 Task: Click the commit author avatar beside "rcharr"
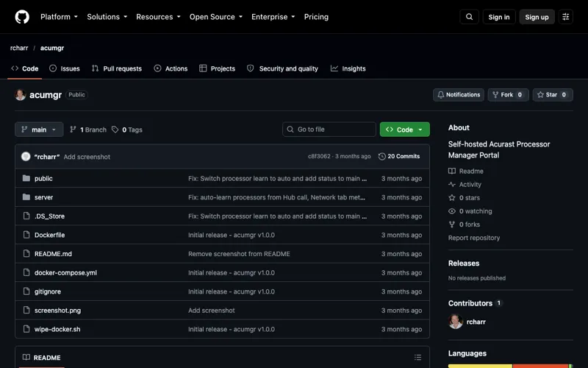tap(26, 157)
